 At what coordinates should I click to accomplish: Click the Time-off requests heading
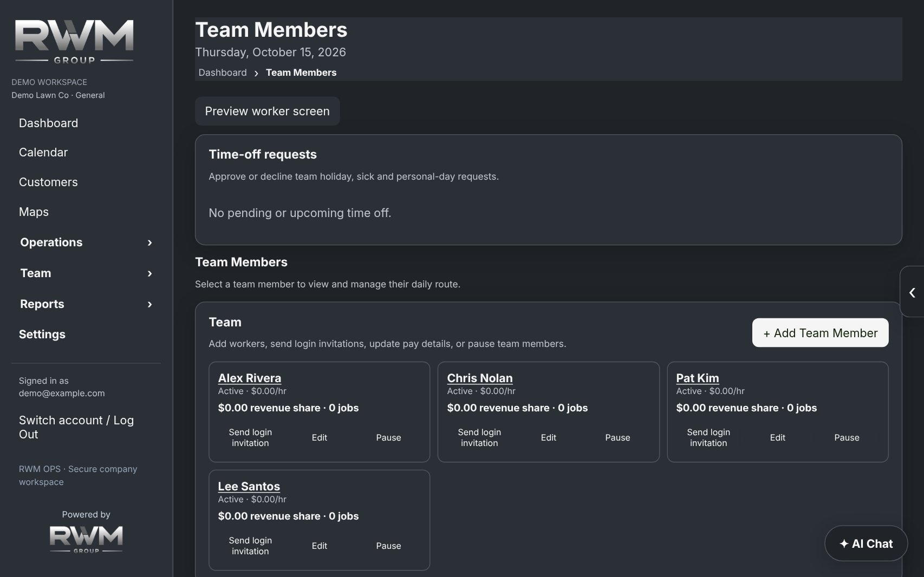coord(263,154)
